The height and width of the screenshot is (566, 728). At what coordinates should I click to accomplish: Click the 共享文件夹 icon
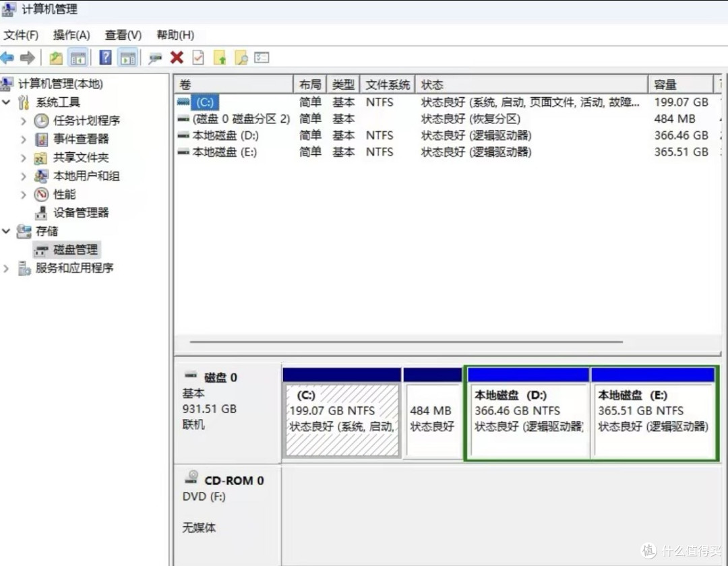tap(41, 158)
